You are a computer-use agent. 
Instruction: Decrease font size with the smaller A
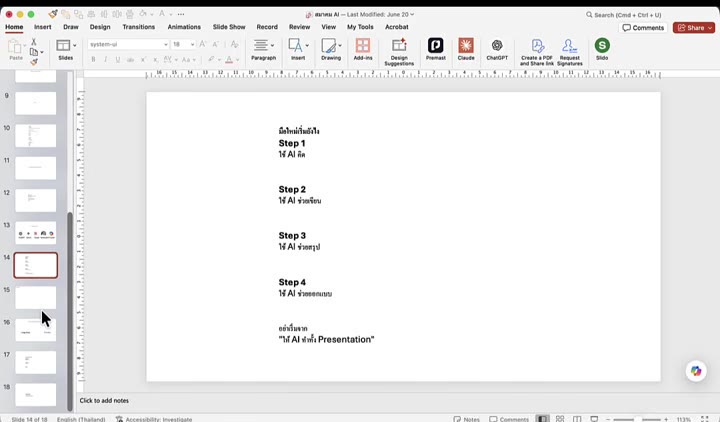coord(215,44)
